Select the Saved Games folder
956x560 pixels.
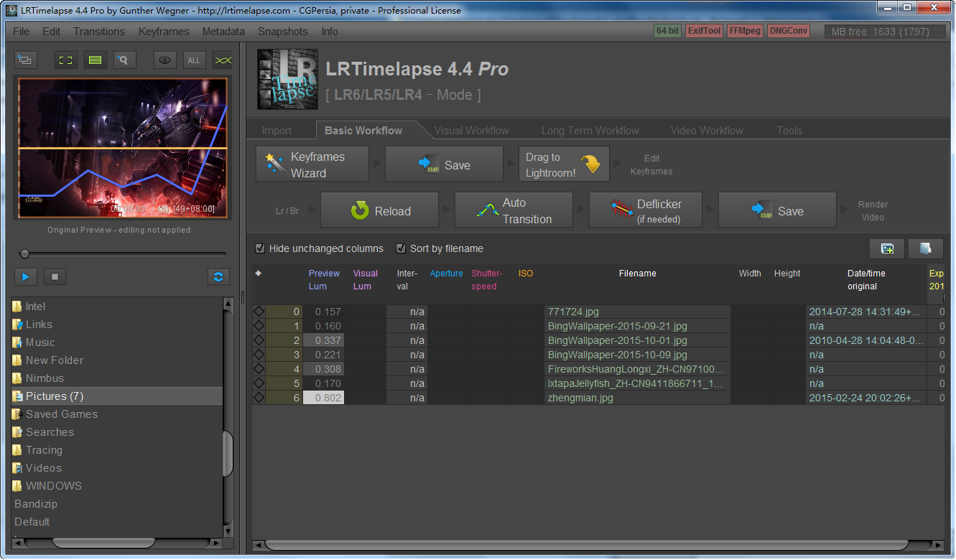tap(117, 414)
